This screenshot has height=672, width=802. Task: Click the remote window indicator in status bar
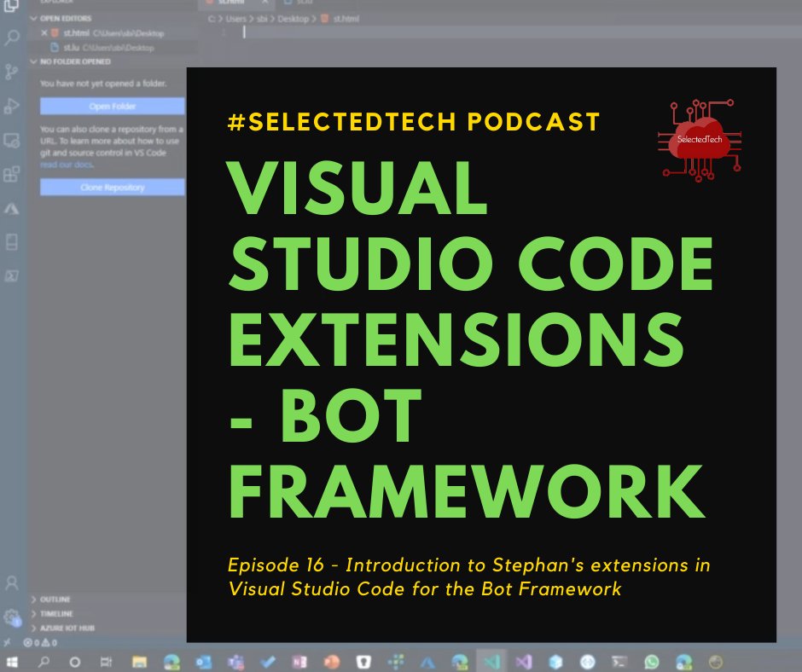tap(7, 642)
